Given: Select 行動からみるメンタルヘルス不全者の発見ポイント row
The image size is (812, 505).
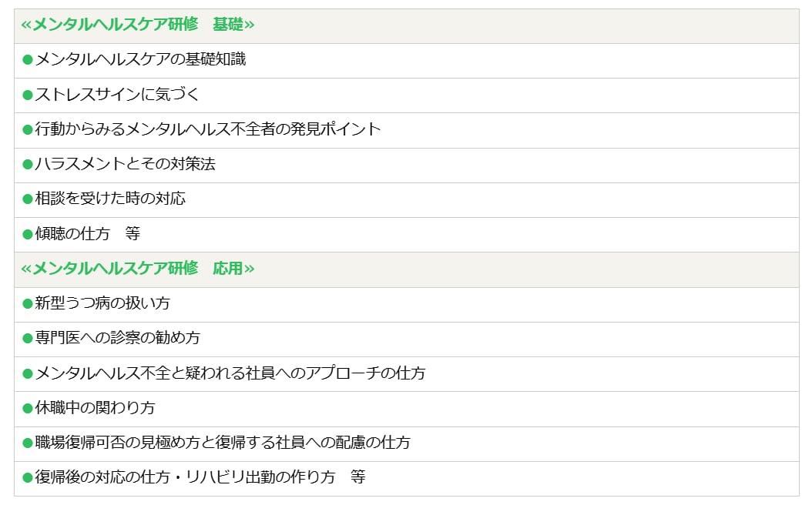Looking at the screenshot, I should point(208,129).
